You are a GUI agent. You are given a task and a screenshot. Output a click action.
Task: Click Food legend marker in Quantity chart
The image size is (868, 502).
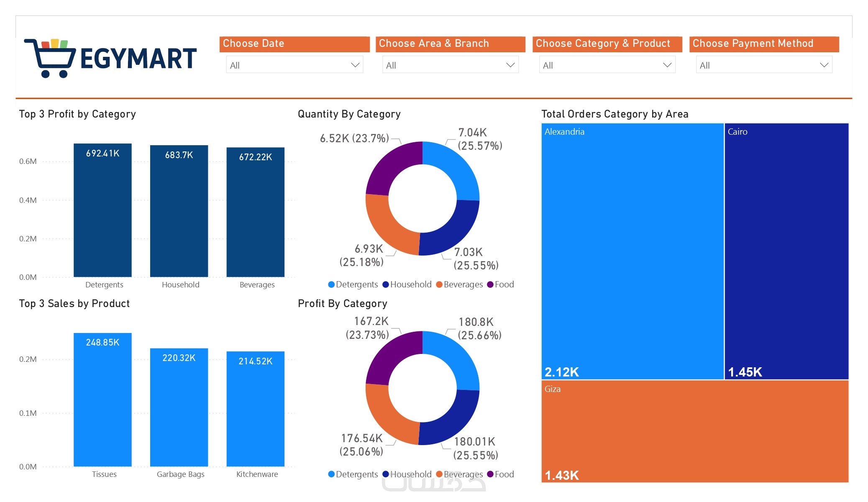point(490,284)
